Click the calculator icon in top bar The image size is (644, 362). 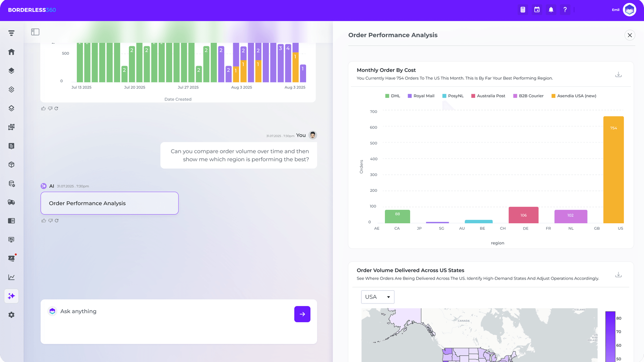pyautogui.click(x=523, y=10)
